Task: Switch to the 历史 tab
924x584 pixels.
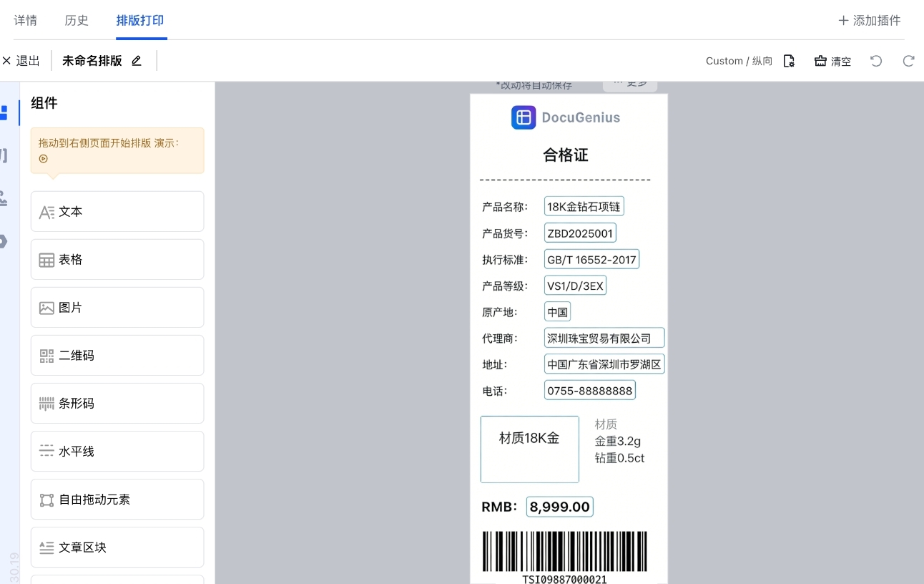Action: click(x=77, y=20)
